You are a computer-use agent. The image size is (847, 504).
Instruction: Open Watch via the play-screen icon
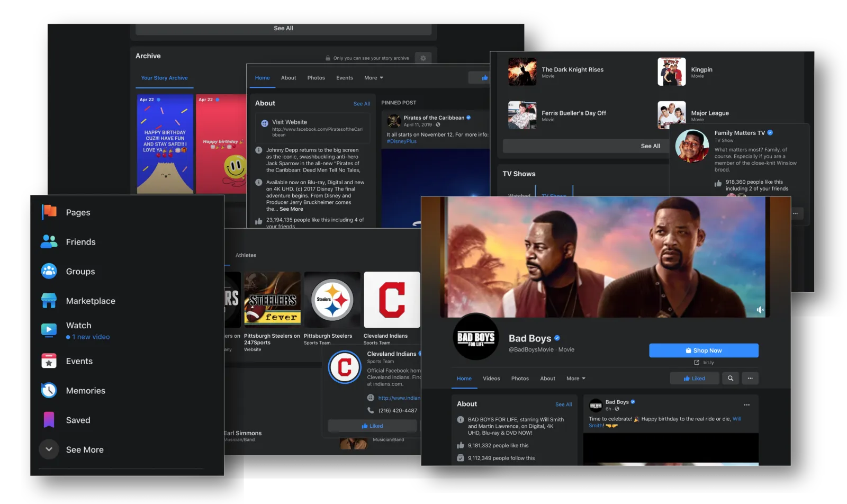pos(49,330)
